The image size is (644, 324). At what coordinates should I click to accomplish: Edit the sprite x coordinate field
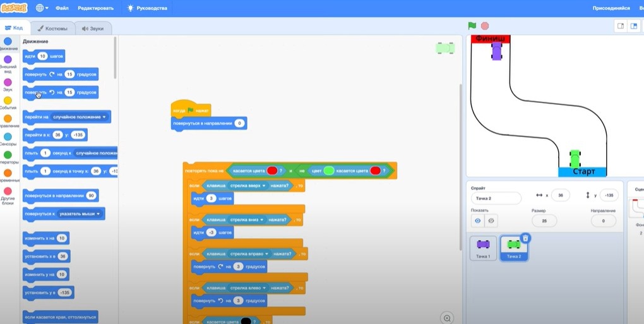tap(560, 195)
